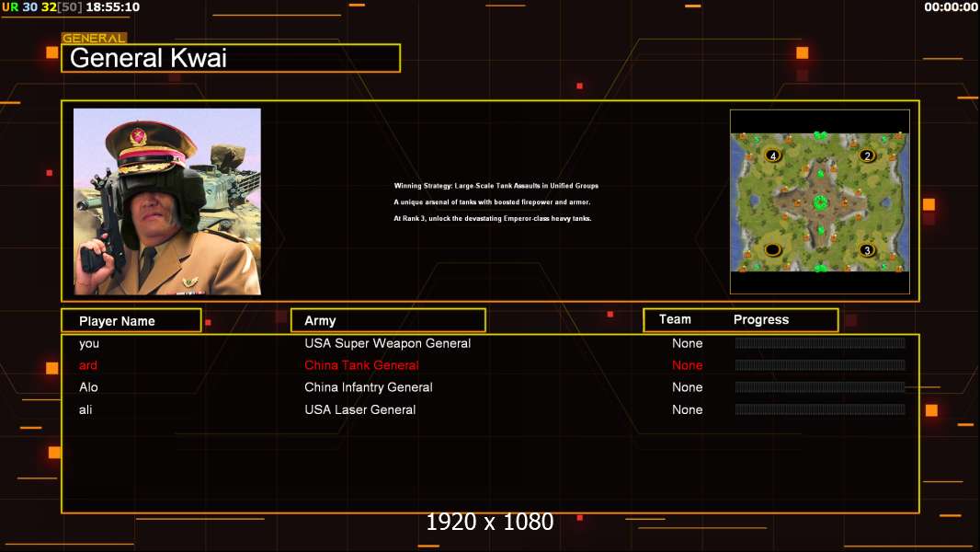
Task: Select start position 2 on the map
Action: point(867,155)
